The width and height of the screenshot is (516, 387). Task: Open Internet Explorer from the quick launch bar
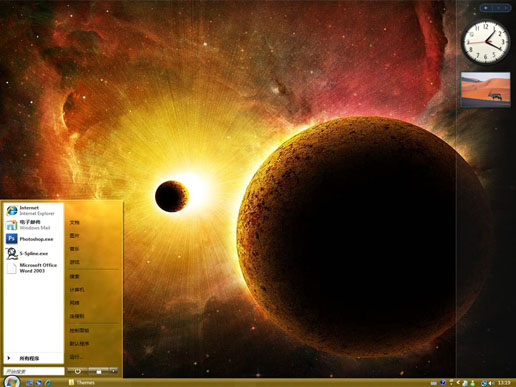[48, 383]
